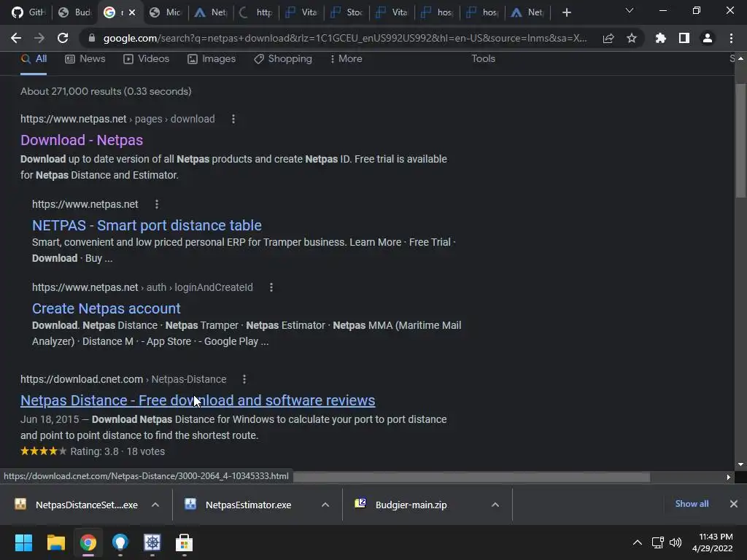Image resolution: width=747 pixels, height=560 pixels.
Task: Open the Download - Netpas result
Action: point(82,140)
